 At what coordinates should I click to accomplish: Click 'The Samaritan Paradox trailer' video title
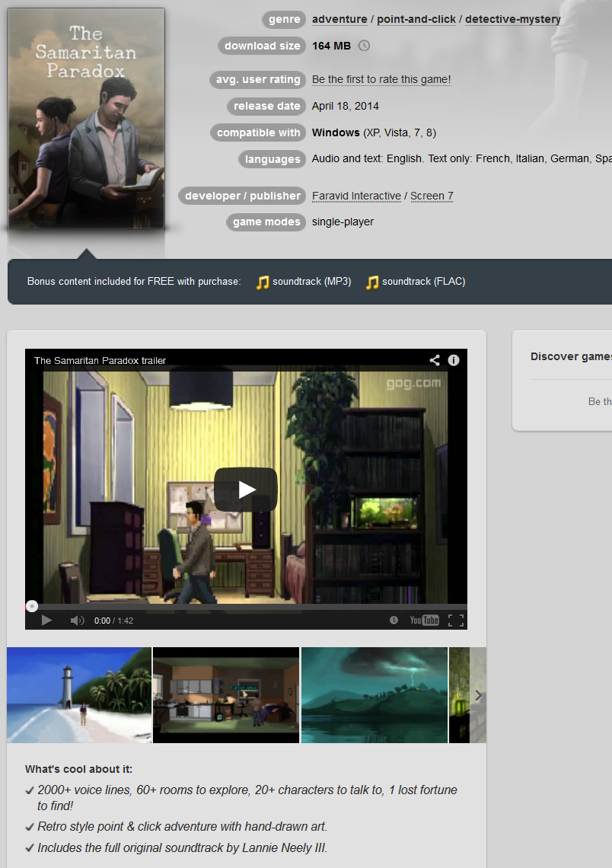pyautogui.click(x=100, y=360)
